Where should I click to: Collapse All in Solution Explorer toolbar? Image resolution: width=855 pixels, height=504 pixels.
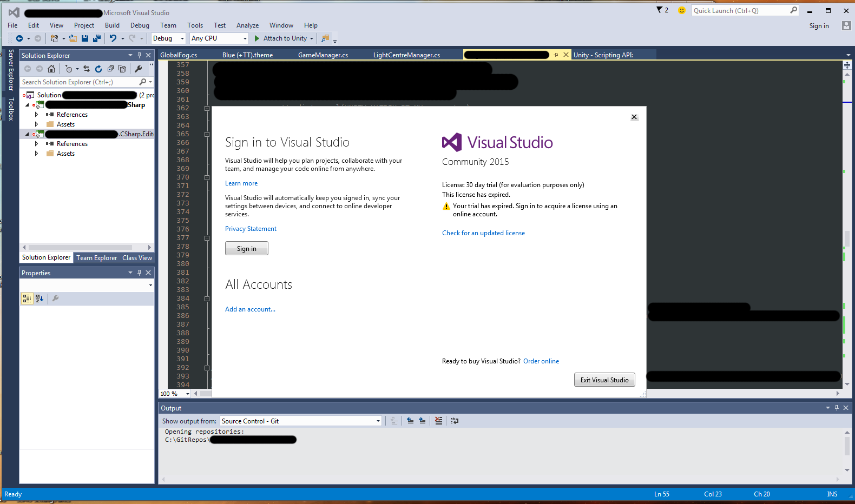[110, 69]
